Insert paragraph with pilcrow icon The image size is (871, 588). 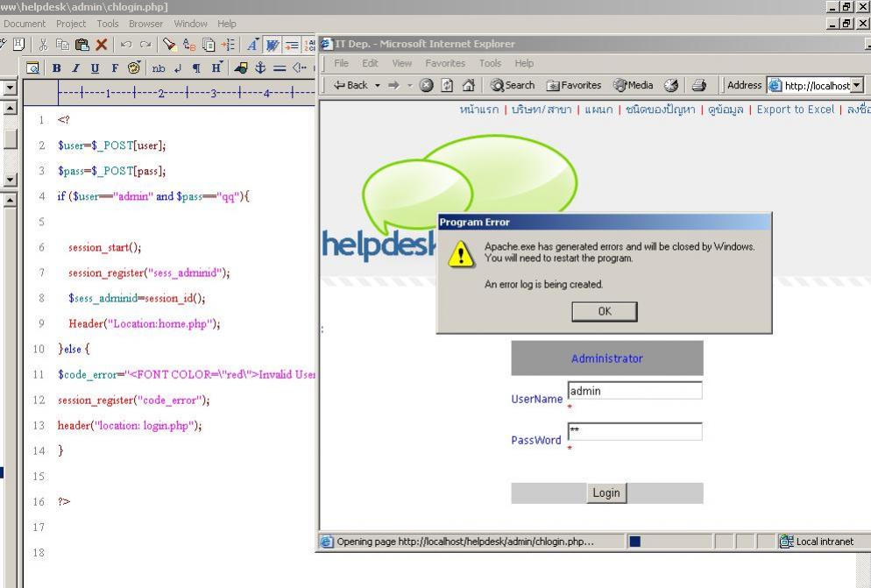pyautogui.click(x=196, y=67)
